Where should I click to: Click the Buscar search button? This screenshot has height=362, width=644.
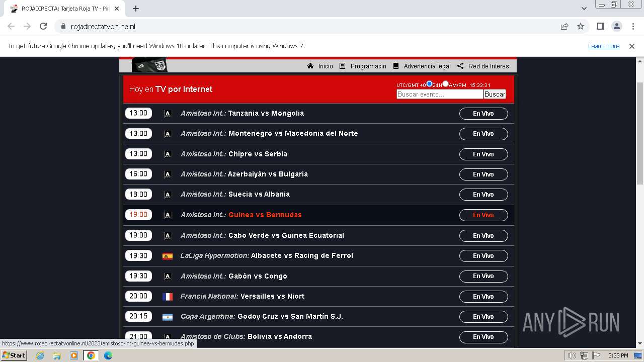(x=495, y=94)
